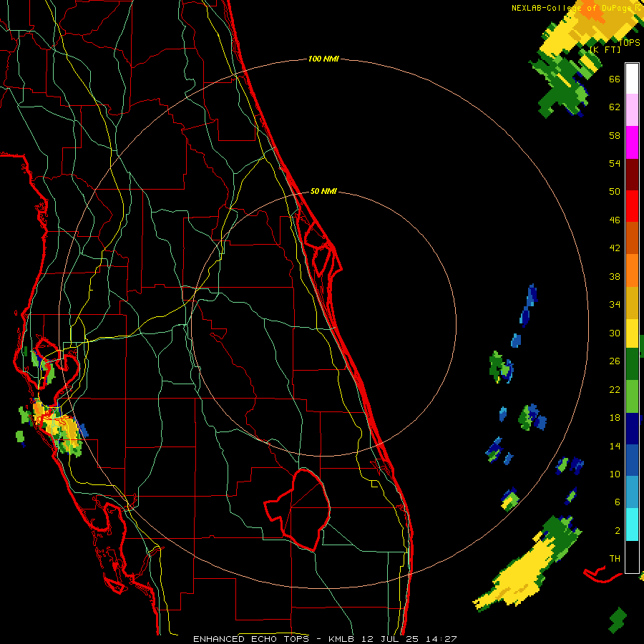The height and width of the screenshot is (644, 644).
Task: Click the "58" legend value
Action: [615, 135]
